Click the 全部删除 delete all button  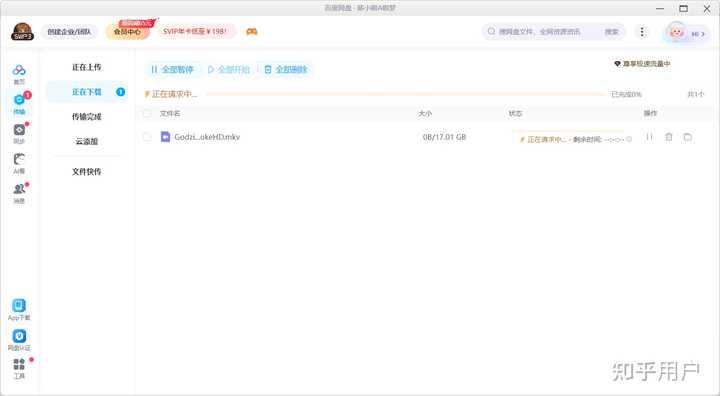[x=286, y=69]
